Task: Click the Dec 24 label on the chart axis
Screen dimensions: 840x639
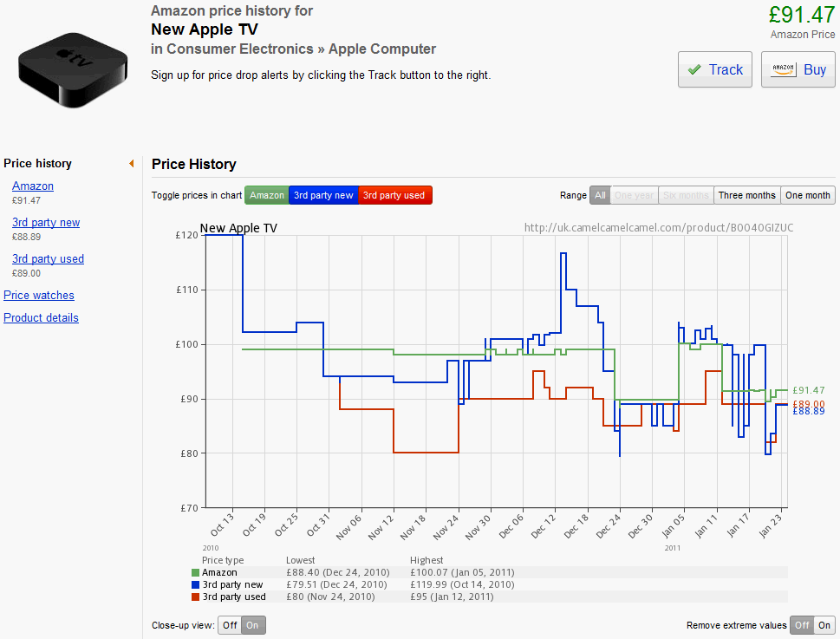Action: [x=609, y=525]
